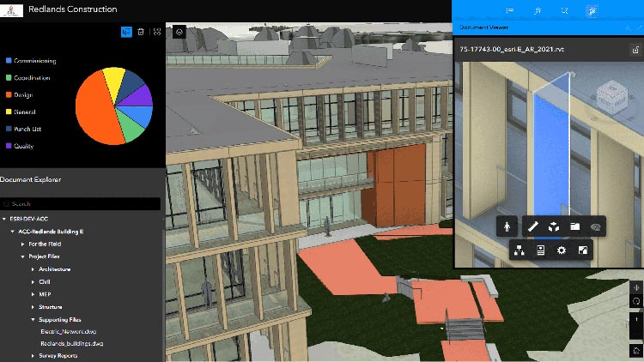Click the Document Explorer heading

point(31,179)
